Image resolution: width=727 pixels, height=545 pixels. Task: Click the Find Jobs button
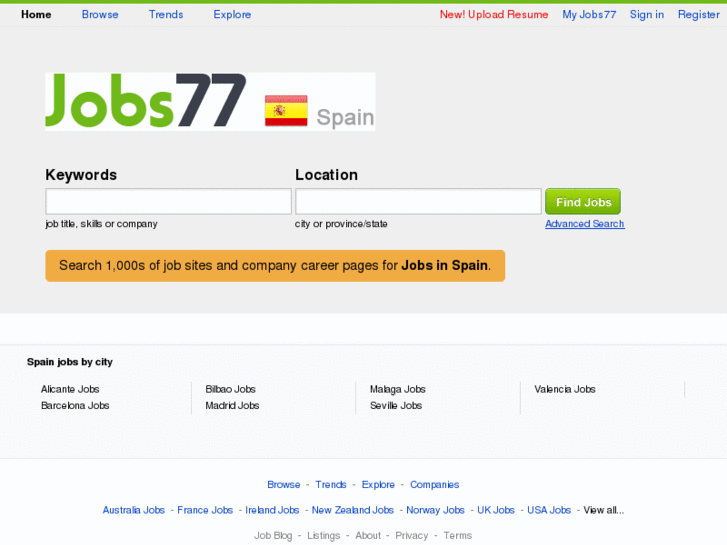[583, 201]
